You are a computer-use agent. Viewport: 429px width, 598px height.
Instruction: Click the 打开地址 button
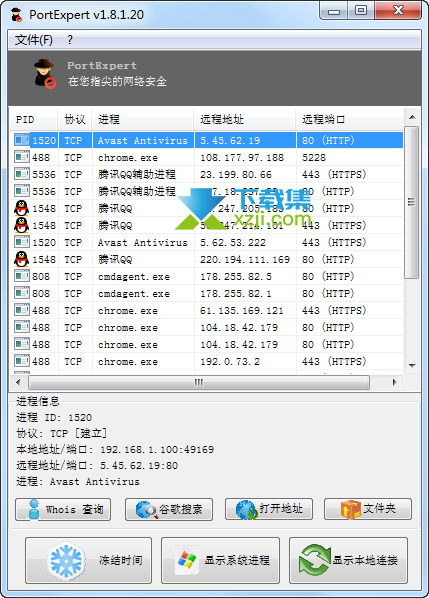click(x=269, y=509)
